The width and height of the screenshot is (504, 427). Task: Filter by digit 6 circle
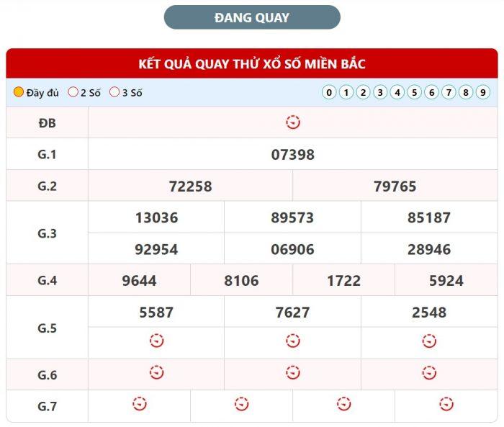432,93
